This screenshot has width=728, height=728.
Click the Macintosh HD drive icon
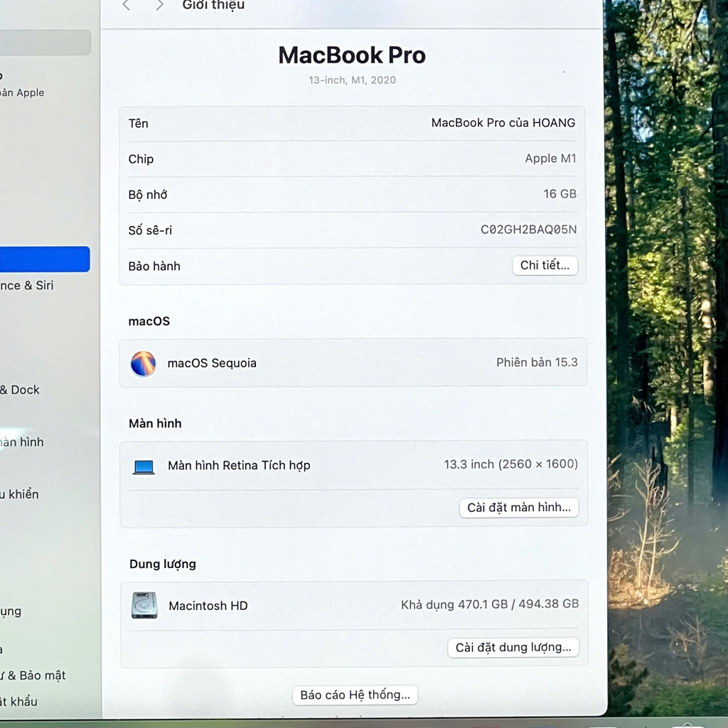click(x=144, y=605)
